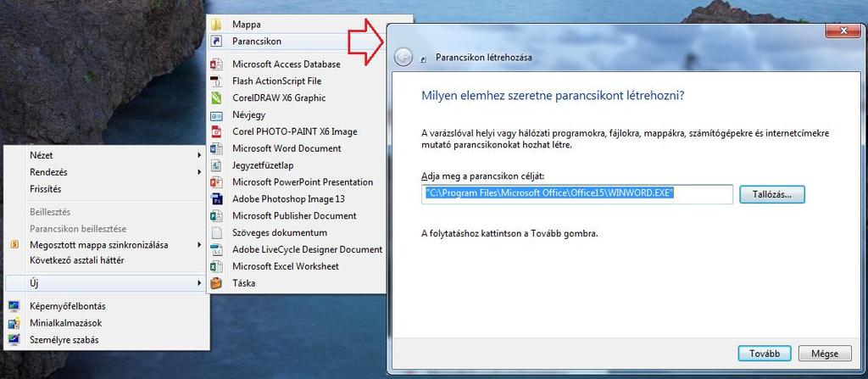This screenshot has height=379, width=868.
Task: Click the heading 'Milyen elemhez szeretne parancsikont létrehozni?'
Action: [553, 96]
